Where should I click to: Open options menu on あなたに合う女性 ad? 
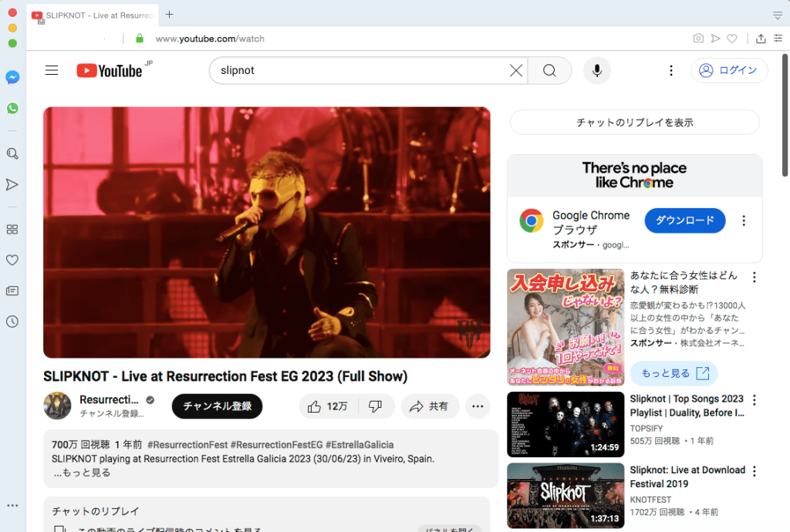point(755,277)
